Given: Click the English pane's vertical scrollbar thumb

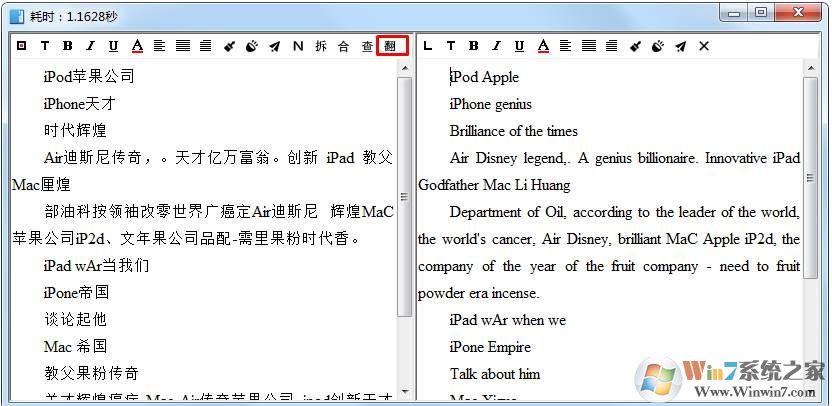Looking at the screenshot, I should click(810, 178).
